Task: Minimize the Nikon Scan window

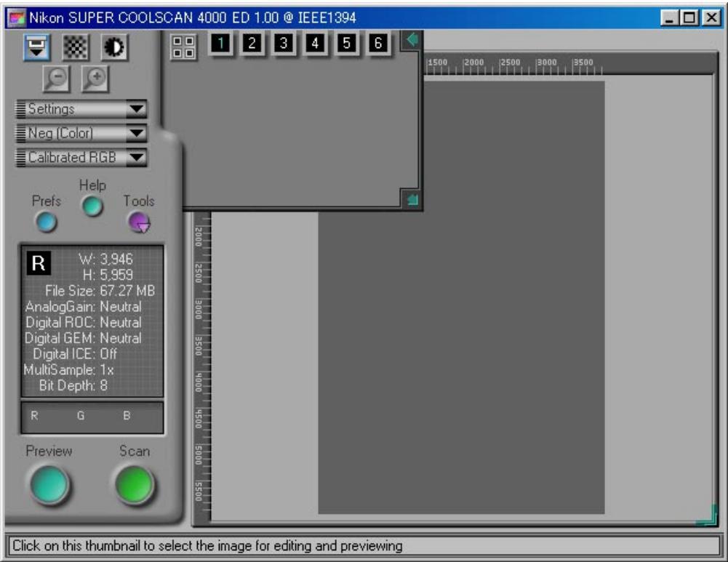Action: [669, 18]
